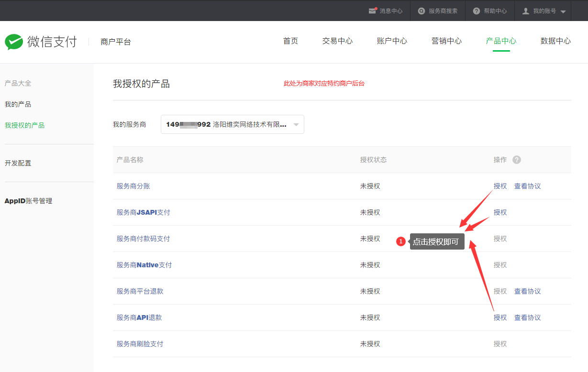
Task: Click 授权 for 服务商刷脸支付
Action: (x=500, y=344)
